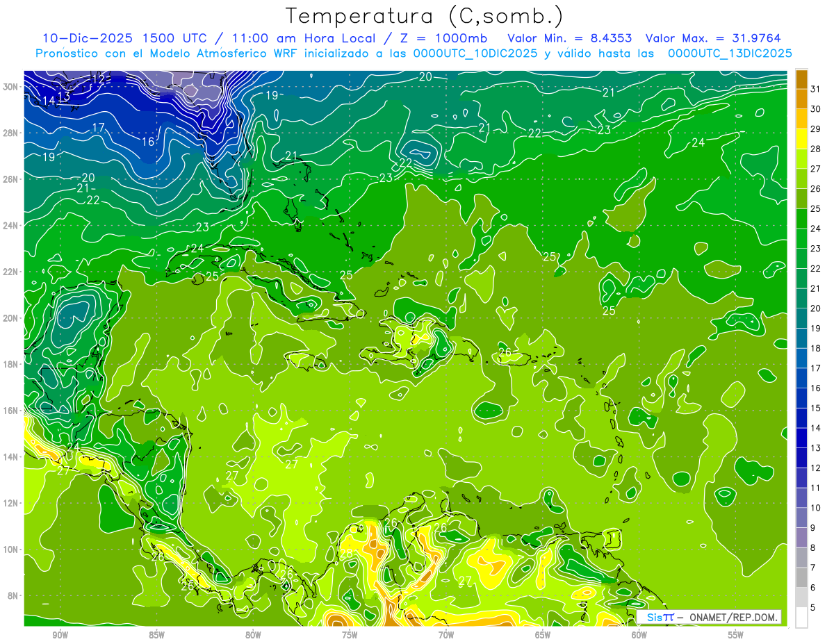Click the 'Valor Min. = 8.4353' value
The image size is (834, 644).
click(x=570, y=38)
